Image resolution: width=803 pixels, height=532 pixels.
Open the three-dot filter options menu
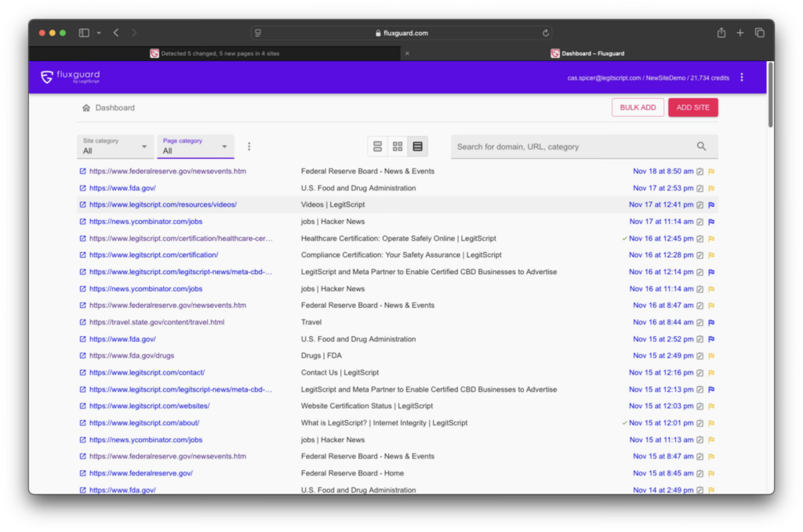pyautogui.click(x=249, y=146)
